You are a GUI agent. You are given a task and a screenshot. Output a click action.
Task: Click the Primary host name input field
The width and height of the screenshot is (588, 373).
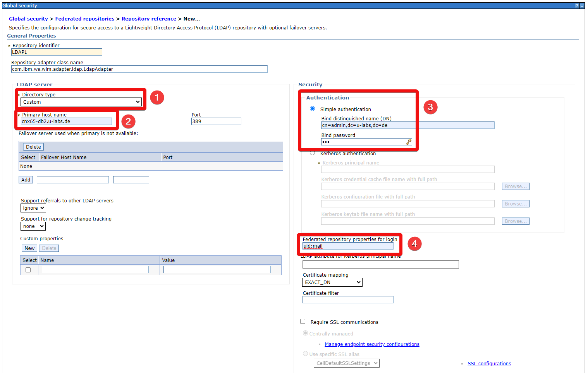(x=66, y=121)
